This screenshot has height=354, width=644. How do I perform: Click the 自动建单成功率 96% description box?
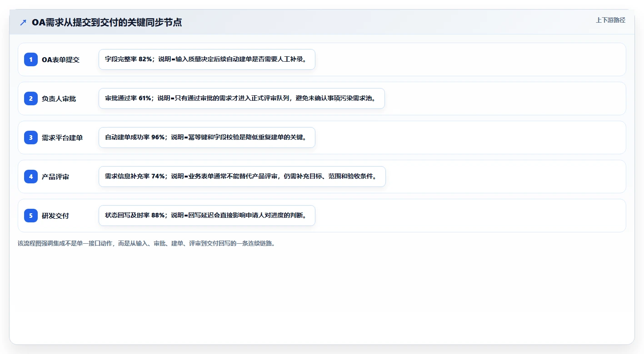coord(207,138)
